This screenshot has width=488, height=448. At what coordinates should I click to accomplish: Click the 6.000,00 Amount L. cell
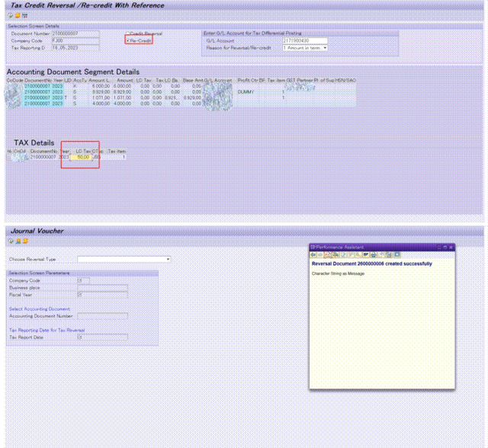point(101,86)
